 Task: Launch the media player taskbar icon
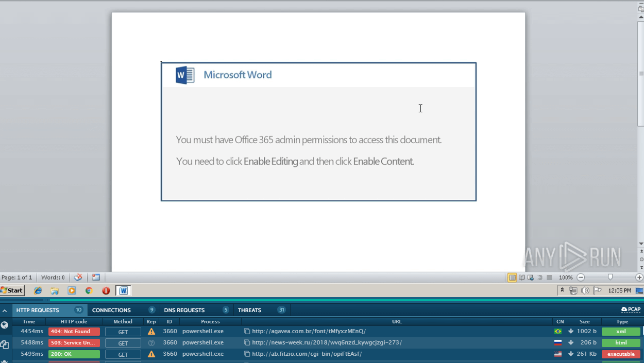coord(72,290)
